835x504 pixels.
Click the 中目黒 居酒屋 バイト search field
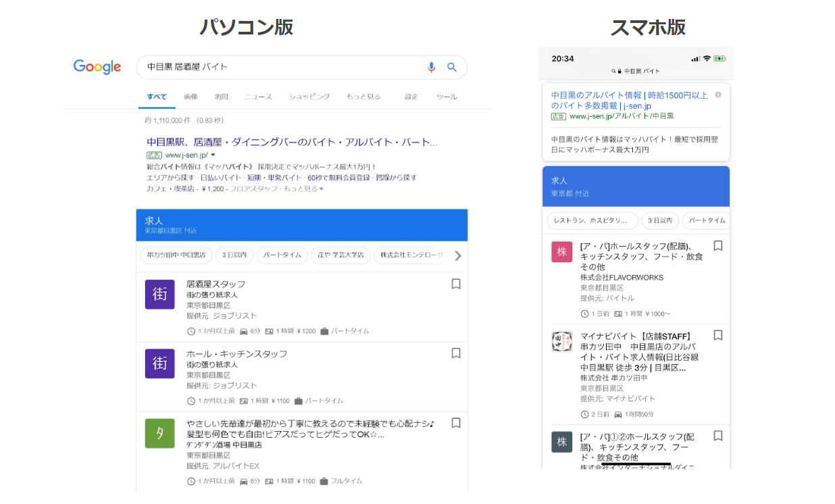point(301,67)
